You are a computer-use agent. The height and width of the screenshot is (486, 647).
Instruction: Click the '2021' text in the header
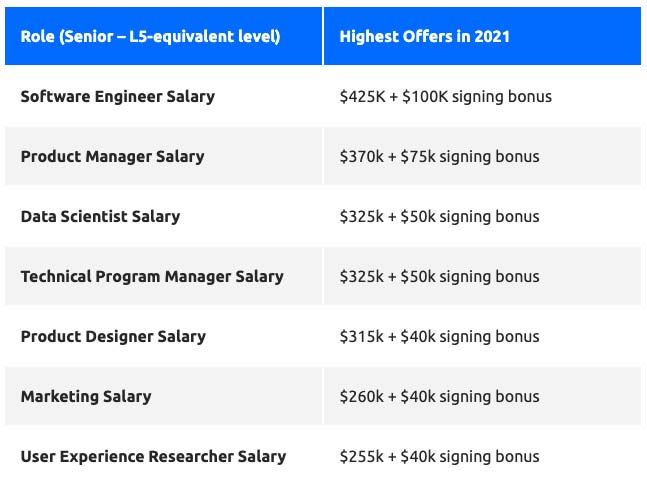click(492, 37)
